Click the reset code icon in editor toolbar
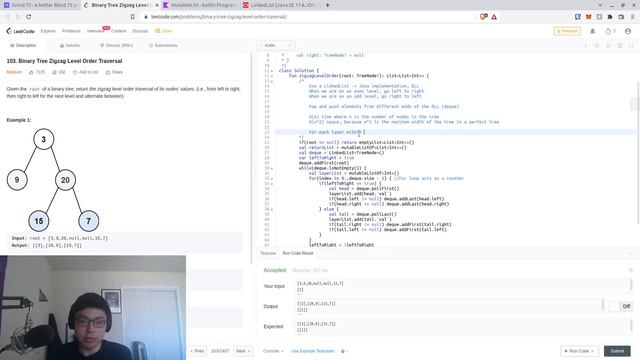This screenshot has height=360, width=640. [x=608, y=45]
